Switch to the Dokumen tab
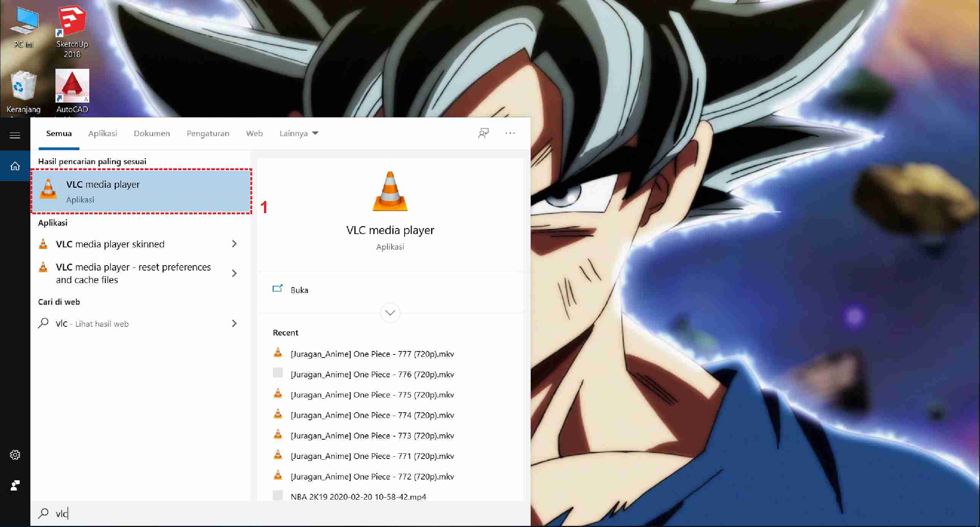 coord(152,133)
